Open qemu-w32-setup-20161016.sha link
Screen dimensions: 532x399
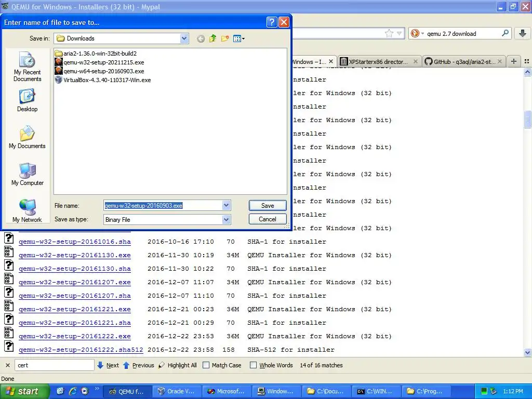coord(75,242)
